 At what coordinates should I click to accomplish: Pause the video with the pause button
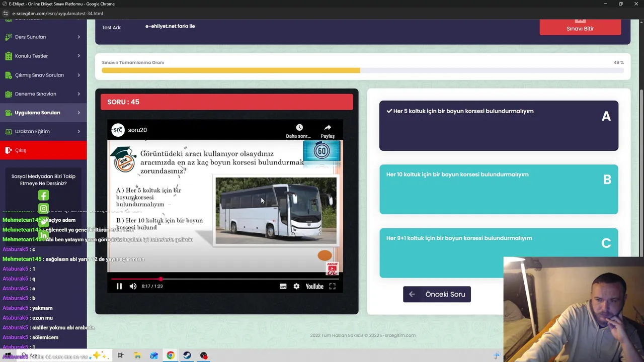pos(119,286)
